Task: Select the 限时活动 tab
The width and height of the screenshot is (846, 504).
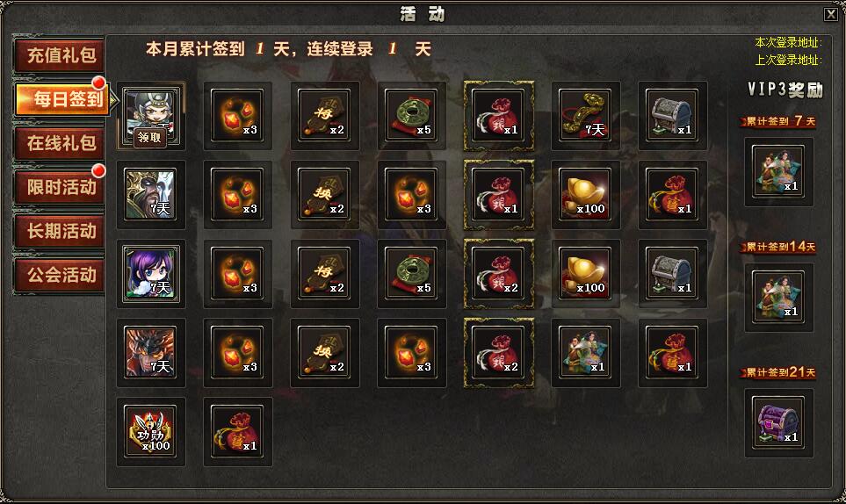Action: [x=60, y=187]
